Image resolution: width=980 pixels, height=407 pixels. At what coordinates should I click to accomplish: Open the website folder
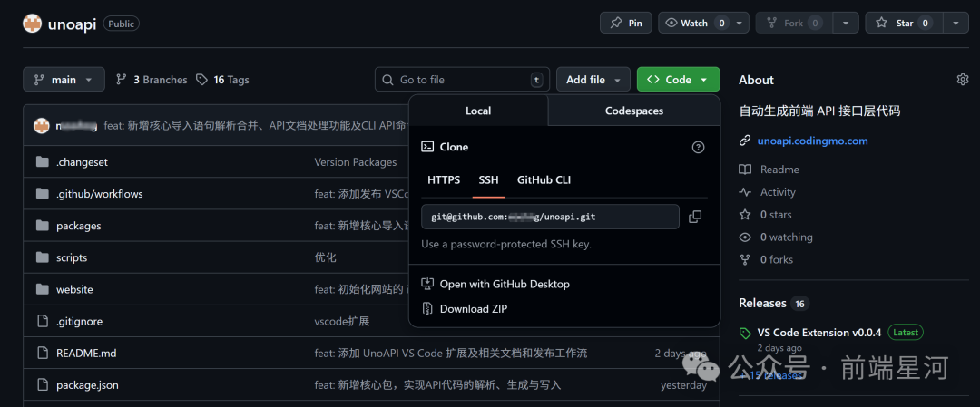coord(74,289)
